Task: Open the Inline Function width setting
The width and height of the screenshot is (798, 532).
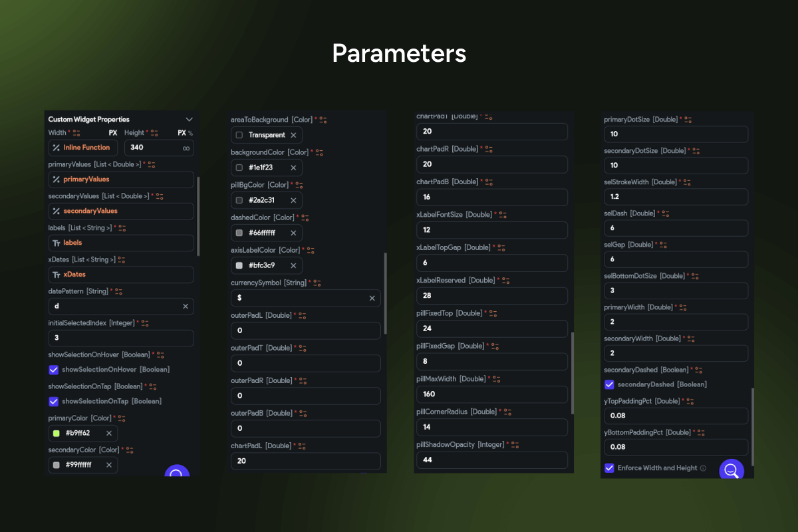Action: (83, 148)
